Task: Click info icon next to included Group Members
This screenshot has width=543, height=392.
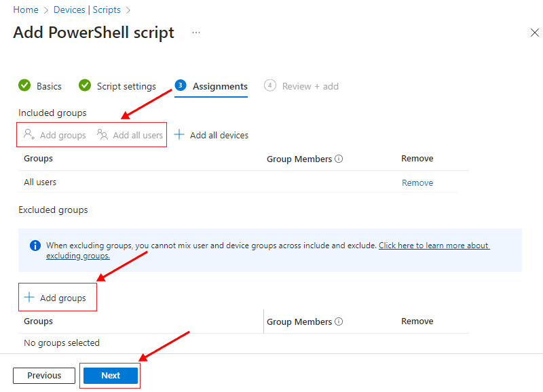Action: coord(339,159)
